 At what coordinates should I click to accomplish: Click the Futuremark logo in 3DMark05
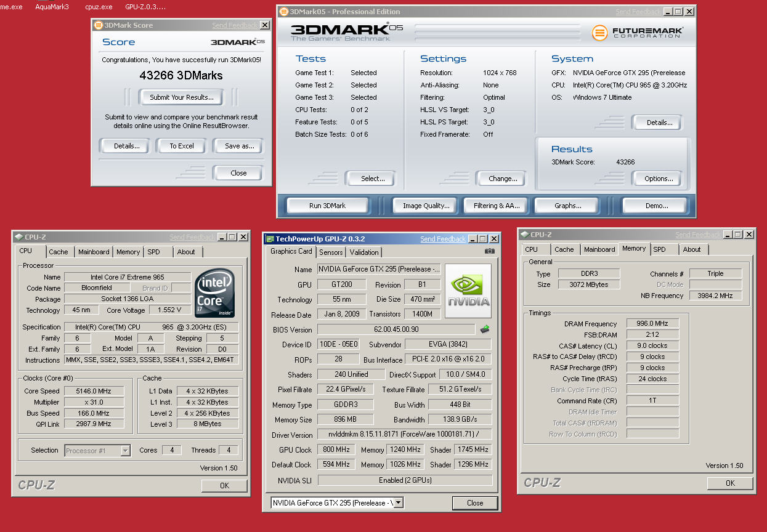click(638, 33)
